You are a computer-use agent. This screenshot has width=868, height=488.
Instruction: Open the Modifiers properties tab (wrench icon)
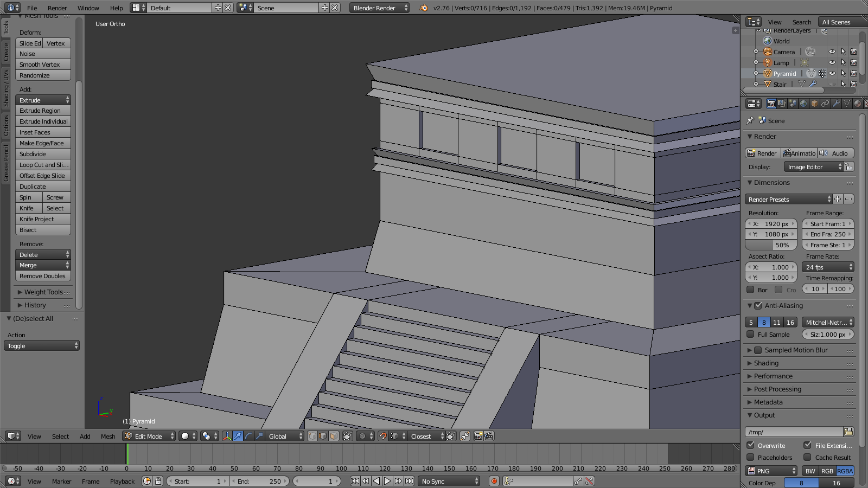pos(836,104)
